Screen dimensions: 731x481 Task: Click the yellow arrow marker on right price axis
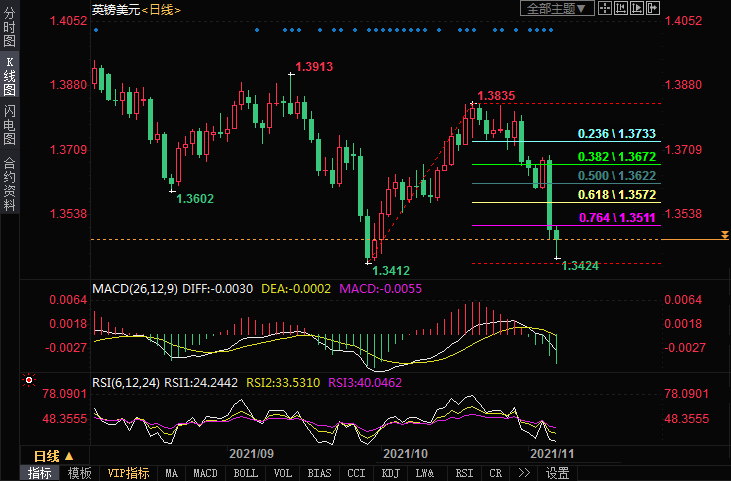[724, 234]
